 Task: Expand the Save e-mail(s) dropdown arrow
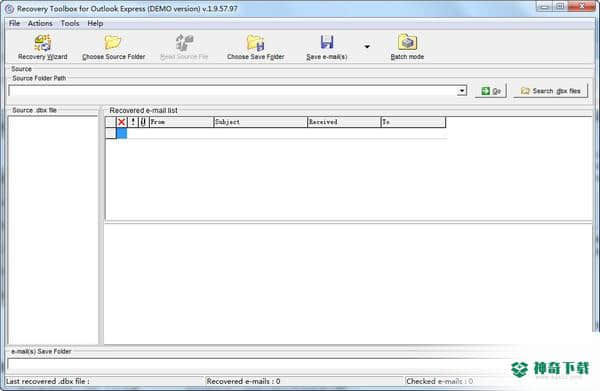367,47
